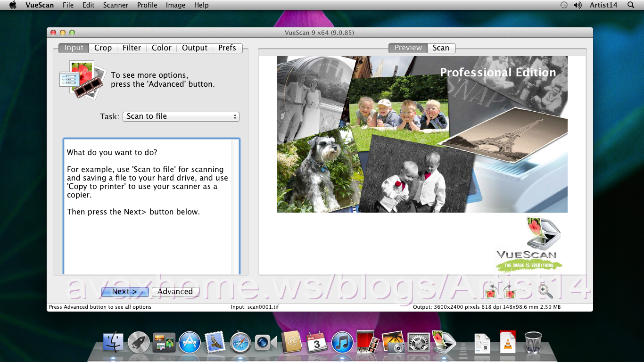Screen dimensions: 644x362
Task: Switch to the Filter tab
Action: [132, 48]
